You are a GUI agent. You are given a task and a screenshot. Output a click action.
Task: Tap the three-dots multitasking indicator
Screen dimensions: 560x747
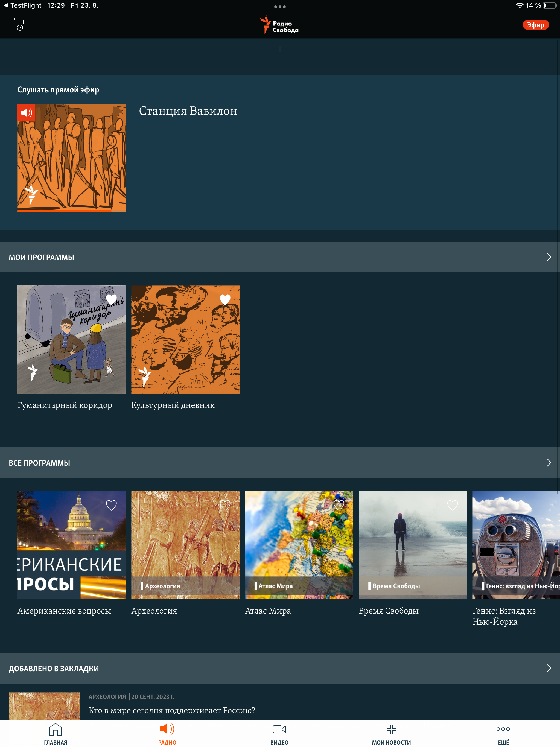[x=280, y=7]
